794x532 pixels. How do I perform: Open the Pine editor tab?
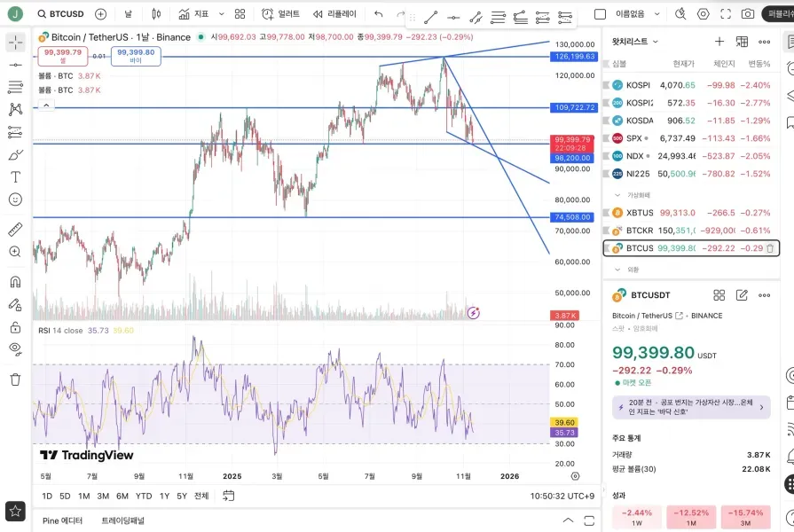click(62, 520)
